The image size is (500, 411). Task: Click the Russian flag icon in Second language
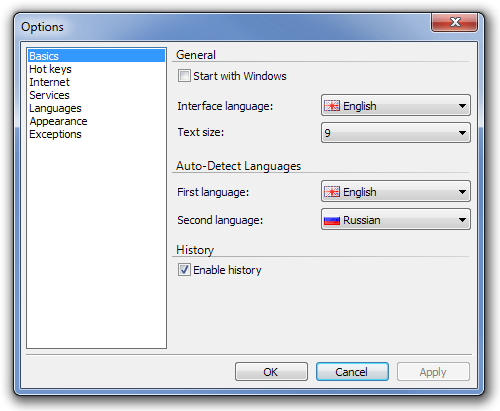pyautogui.click(x=332, y=220)
